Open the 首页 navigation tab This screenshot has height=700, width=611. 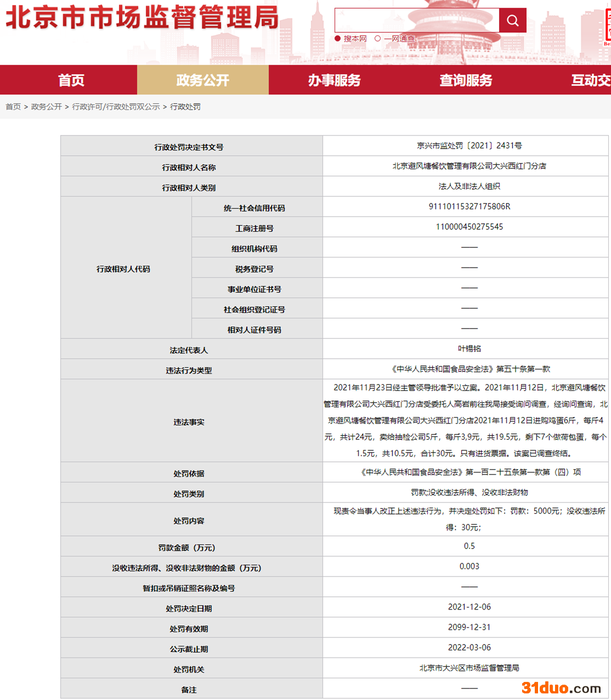(71, 80)
